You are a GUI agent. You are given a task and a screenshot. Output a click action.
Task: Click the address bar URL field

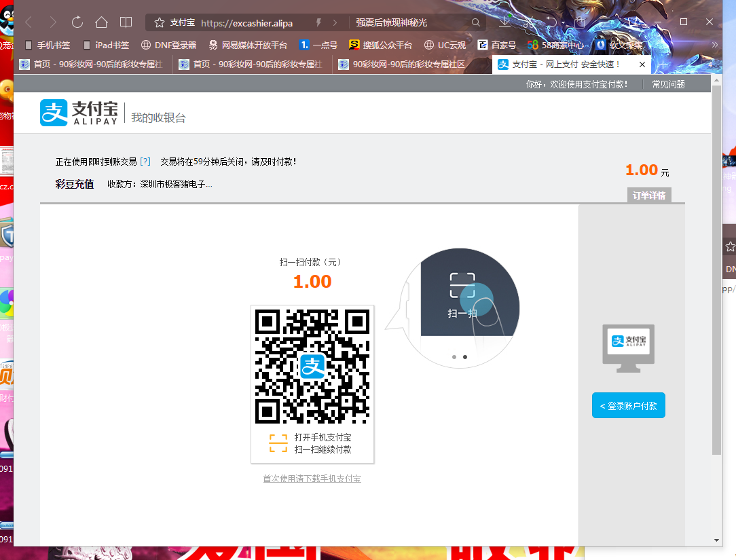click(x=247, y=22)
